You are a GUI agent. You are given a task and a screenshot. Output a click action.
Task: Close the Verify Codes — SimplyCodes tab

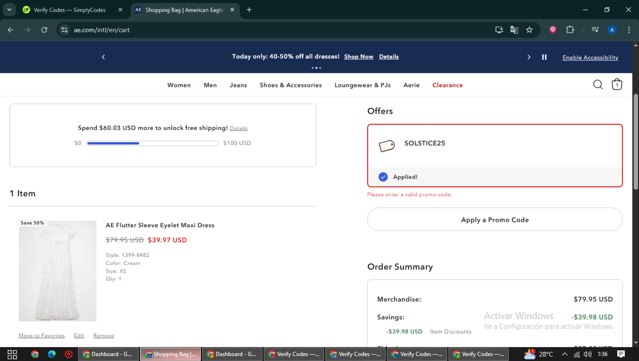coord(120,10)
